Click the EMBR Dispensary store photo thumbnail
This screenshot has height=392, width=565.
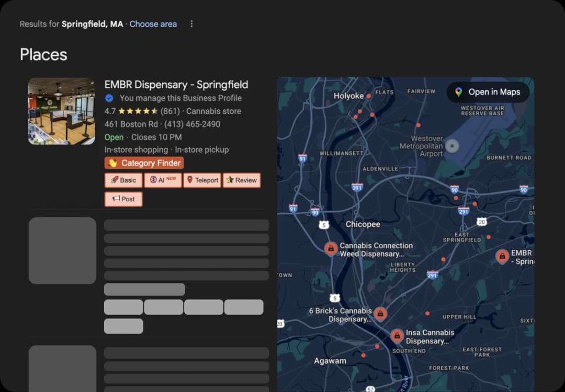[x=61, y=111]
